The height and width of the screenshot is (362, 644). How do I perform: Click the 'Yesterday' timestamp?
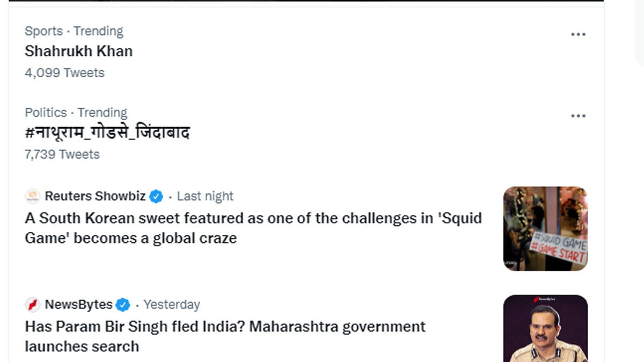172,305
